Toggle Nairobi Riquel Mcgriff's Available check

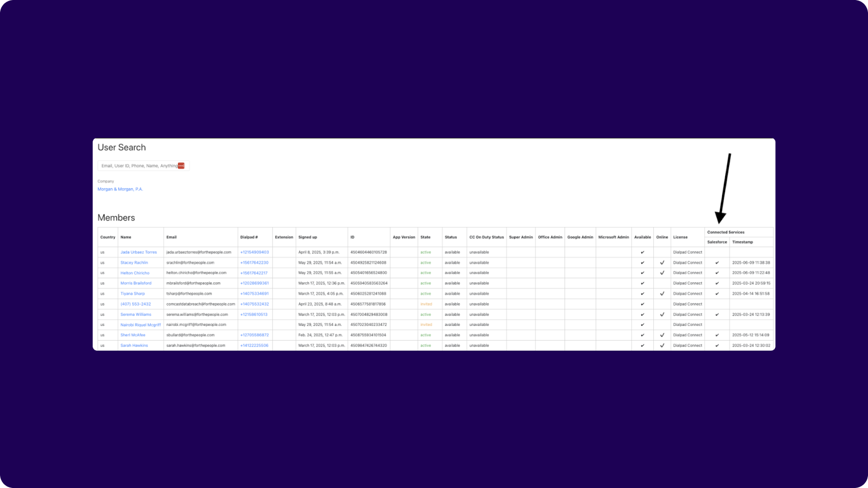pyautogui.click(x=643, y=324)
